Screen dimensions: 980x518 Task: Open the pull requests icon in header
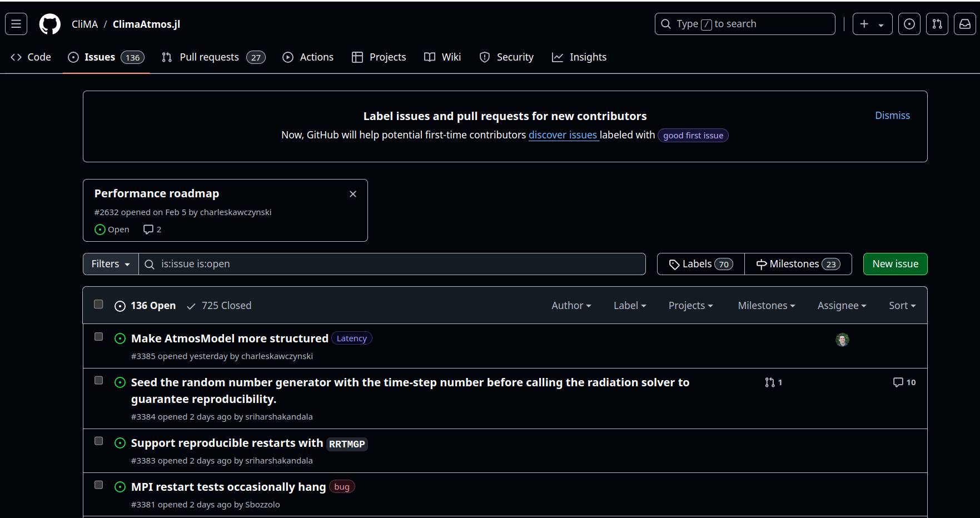coord(937,24)
